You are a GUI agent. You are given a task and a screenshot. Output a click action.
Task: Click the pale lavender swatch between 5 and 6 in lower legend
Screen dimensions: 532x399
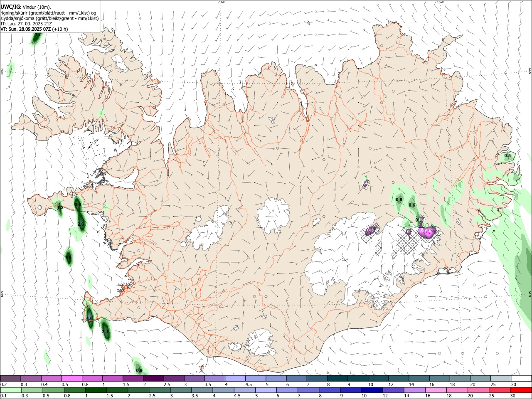(x=266, y=390)
